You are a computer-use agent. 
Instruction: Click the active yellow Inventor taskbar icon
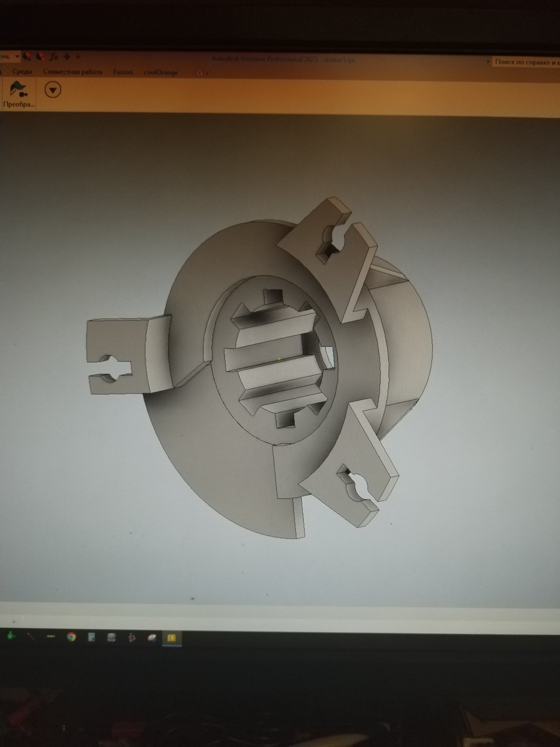tap(172, 638)
